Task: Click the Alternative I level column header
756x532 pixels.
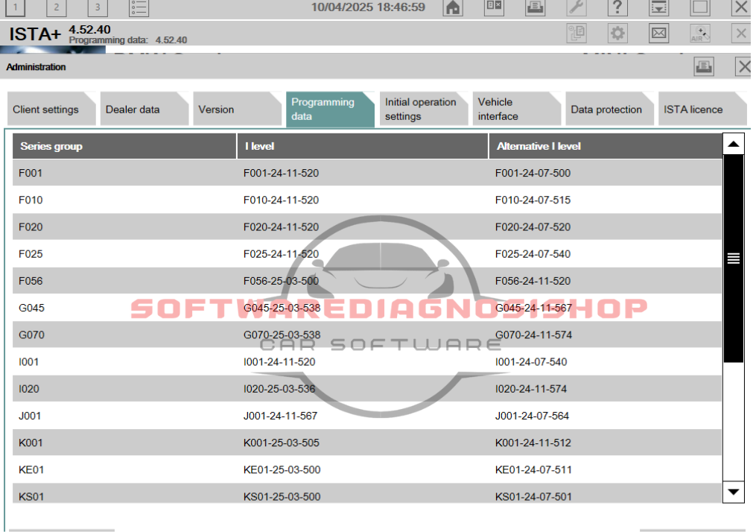Action: tap(606, 146)
